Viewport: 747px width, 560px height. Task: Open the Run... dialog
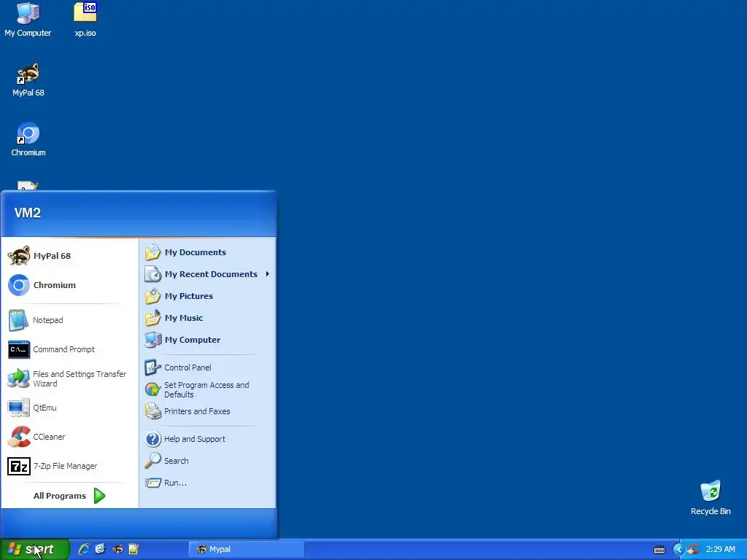pyautogui.click(x=207, y=483)
